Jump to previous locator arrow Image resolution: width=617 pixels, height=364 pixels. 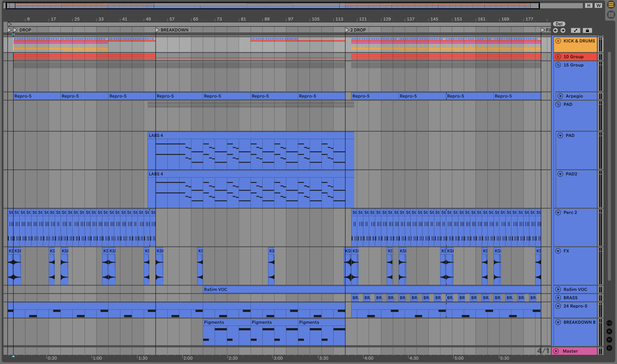(x=556, y=30)
